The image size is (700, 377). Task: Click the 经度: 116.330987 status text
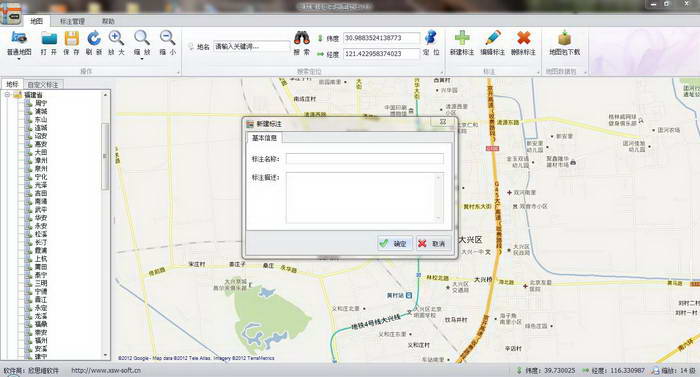[x=618, y=371]
